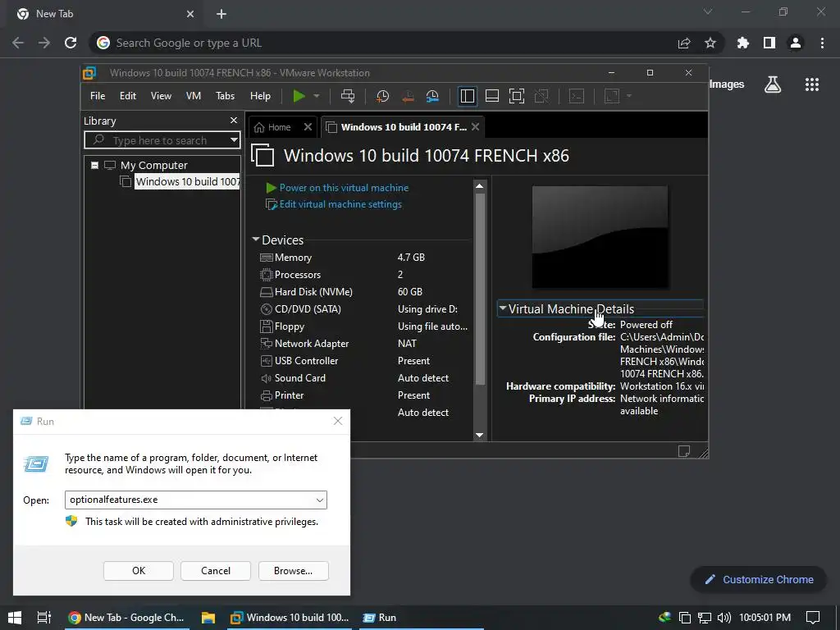Select the Memory device row

click(364, 258)
